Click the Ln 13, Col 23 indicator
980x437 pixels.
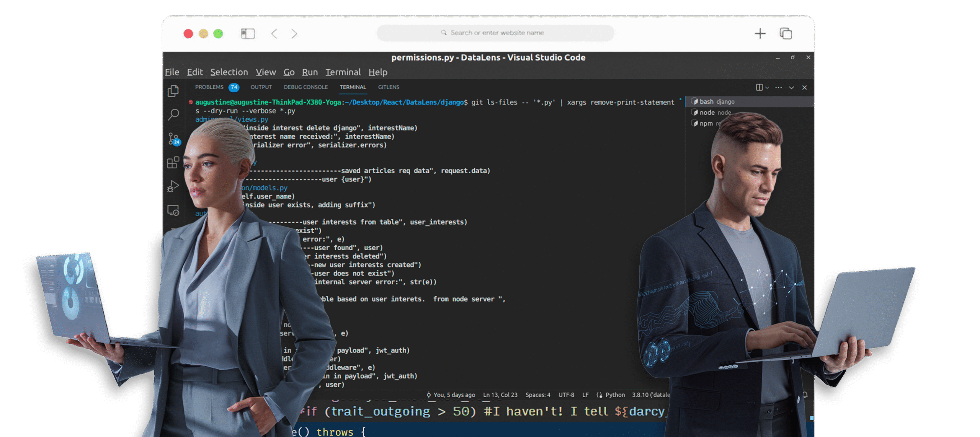pyautogui.click(x=500, y=395)
